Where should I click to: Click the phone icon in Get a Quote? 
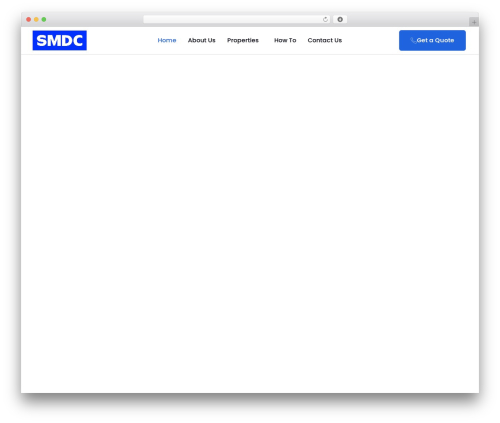[x=413, y=40]
